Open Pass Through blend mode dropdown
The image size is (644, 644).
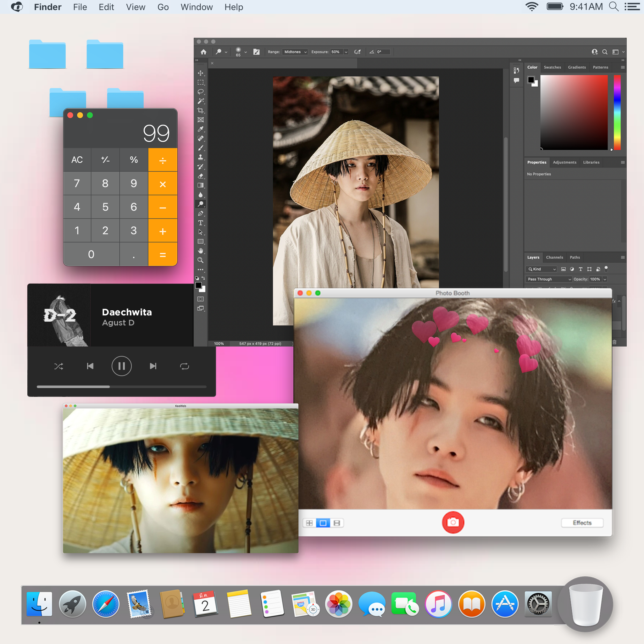click(549, 279)
